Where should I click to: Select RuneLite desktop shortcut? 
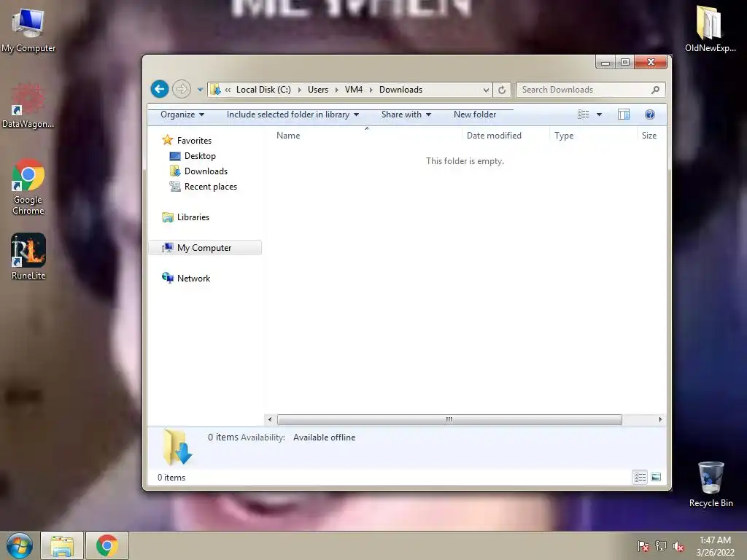pyautogui.click(x=28, y=256)
